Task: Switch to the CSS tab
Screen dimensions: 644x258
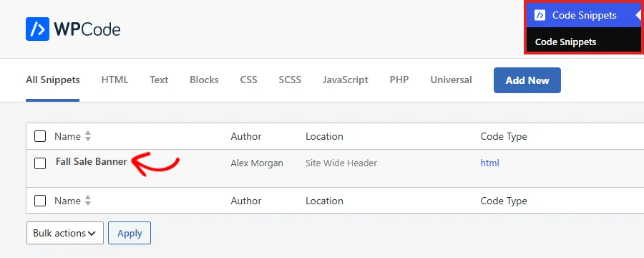Action: [x=248, y=80]
